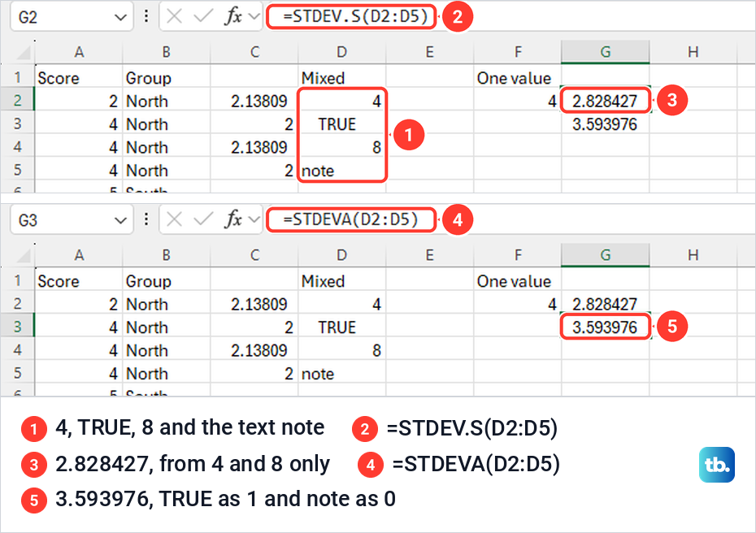Viewport: 756px width, 533px height.
Task: Click 'note' cell in bottom sheet
Action: coord(342,373)
